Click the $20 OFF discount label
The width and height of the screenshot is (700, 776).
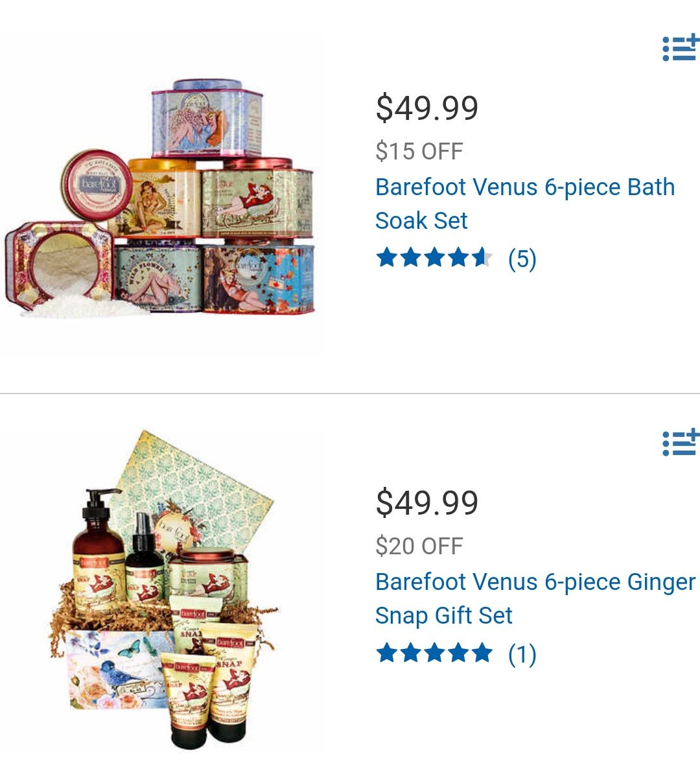(x=419, y=547)
